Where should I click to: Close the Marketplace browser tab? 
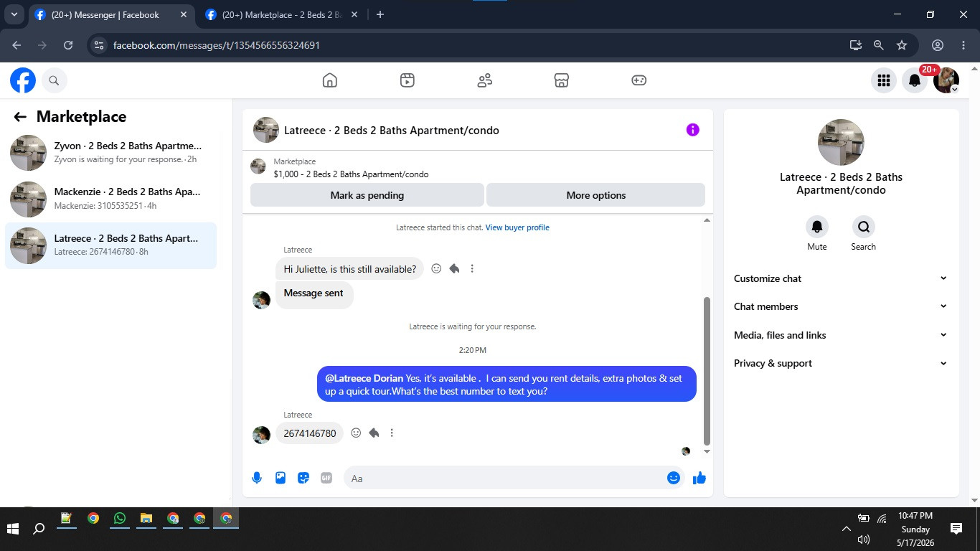(x=354, y=14)
